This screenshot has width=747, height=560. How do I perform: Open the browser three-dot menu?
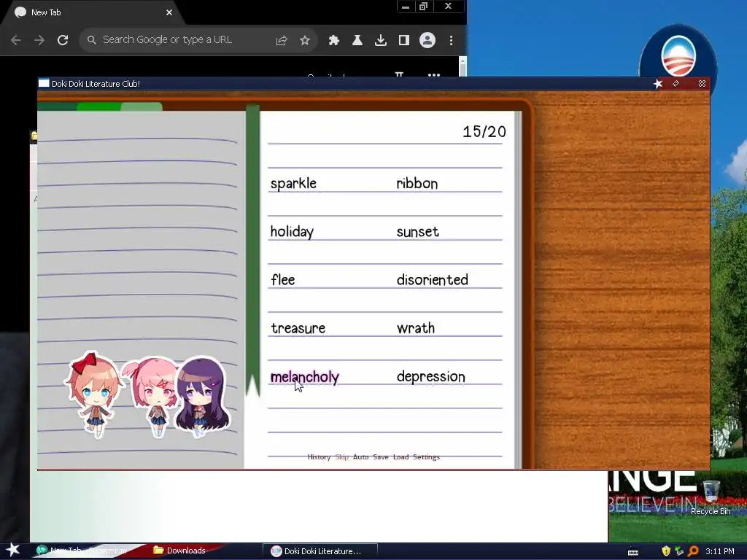(451, 41)
